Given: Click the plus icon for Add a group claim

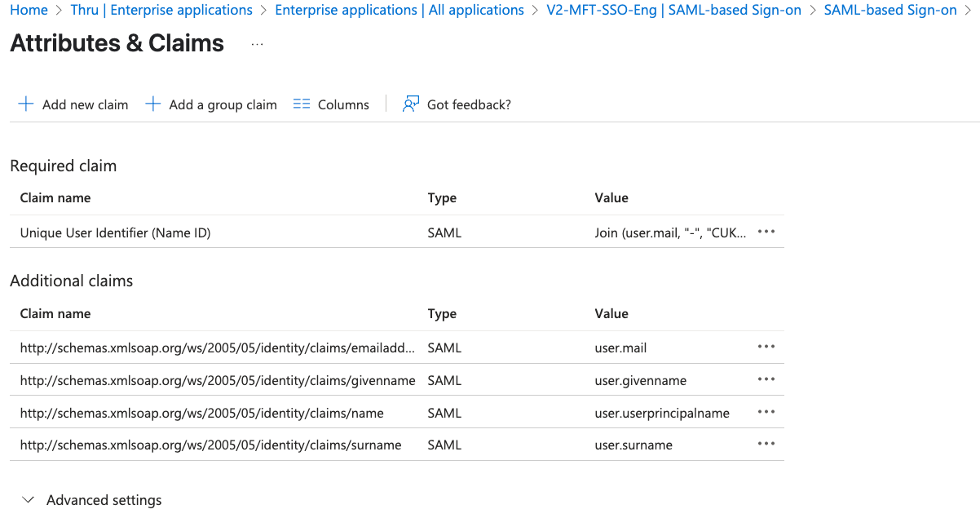Looking at the screenshot, I should [x=152, y=104].
